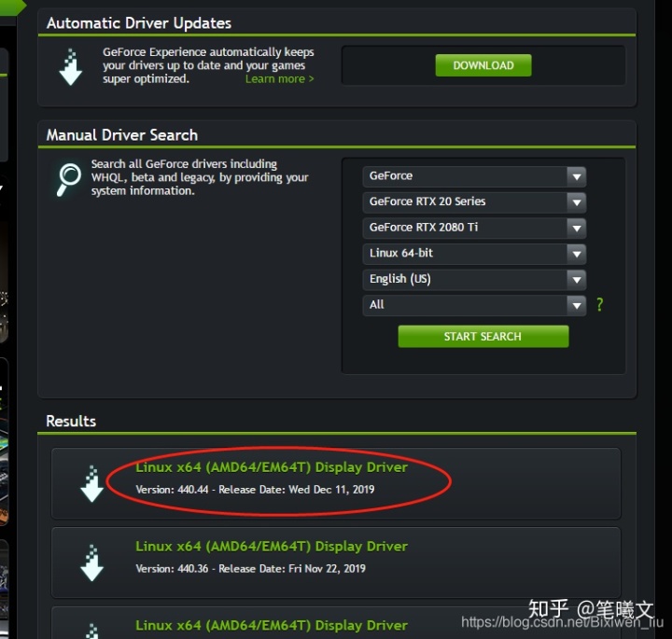
Task: Click the DOWNLOAD button for GeForce Experience
Action: pyautogui.click(x=483, y=65)
